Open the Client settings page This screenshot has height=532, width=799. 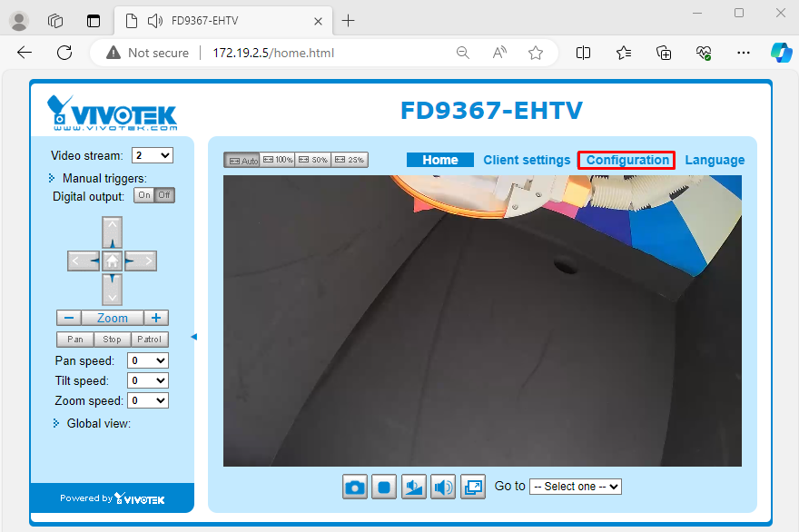point(527,160)
